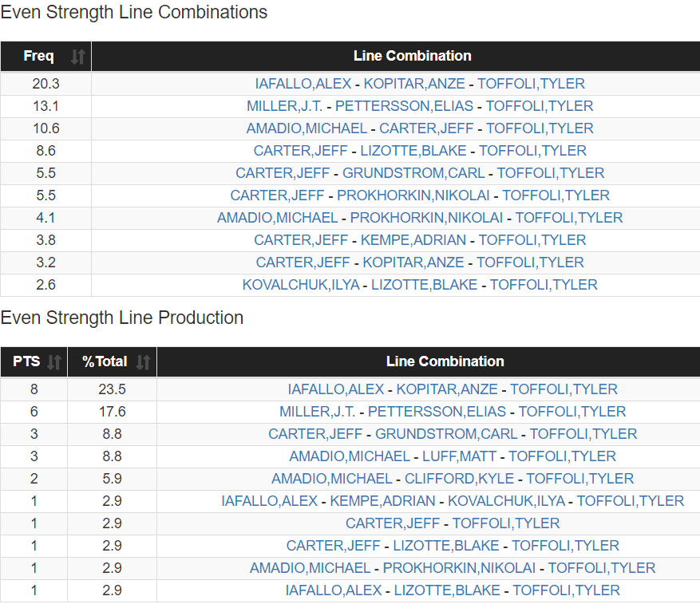The width and height of the screenshot is (700, 604).
Task: Click the Line Combination header in first table
Action: coord(412,56)
